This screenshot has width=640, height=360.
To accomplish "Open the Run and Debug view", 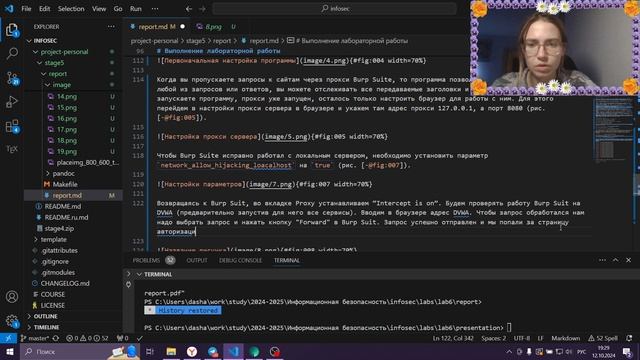I will [12, 102].
